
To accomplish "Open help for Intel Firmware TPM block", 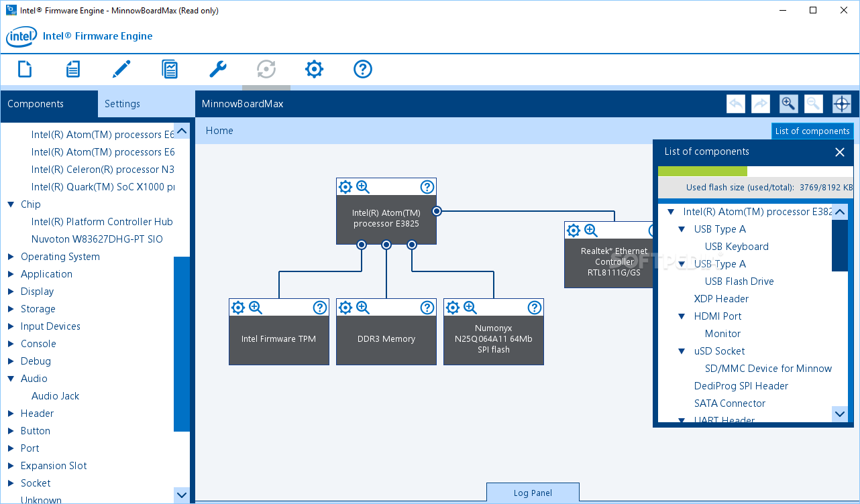I will click(x=320, y=308).
